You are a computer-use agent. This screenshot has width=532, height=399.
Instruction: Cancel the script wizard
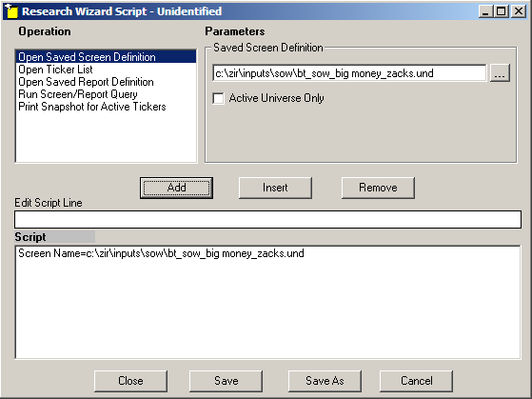tap(416, 381)
